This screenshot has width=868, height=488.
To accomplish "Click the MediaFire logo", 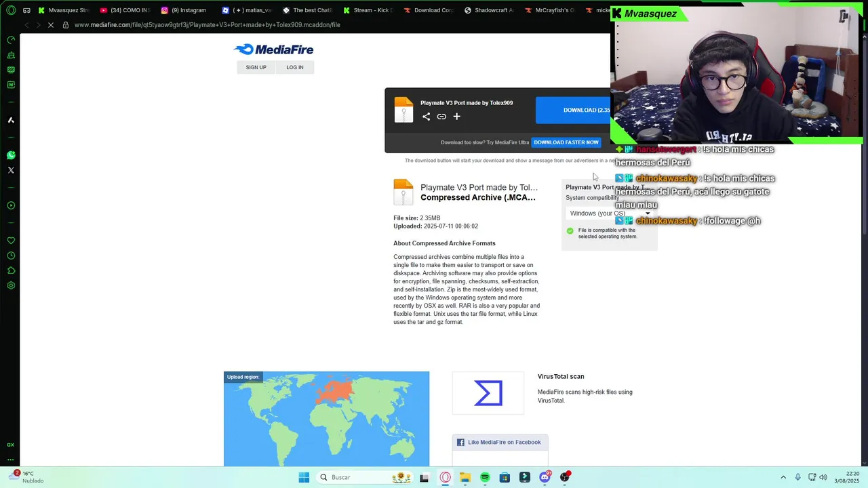I will [273, 49].
